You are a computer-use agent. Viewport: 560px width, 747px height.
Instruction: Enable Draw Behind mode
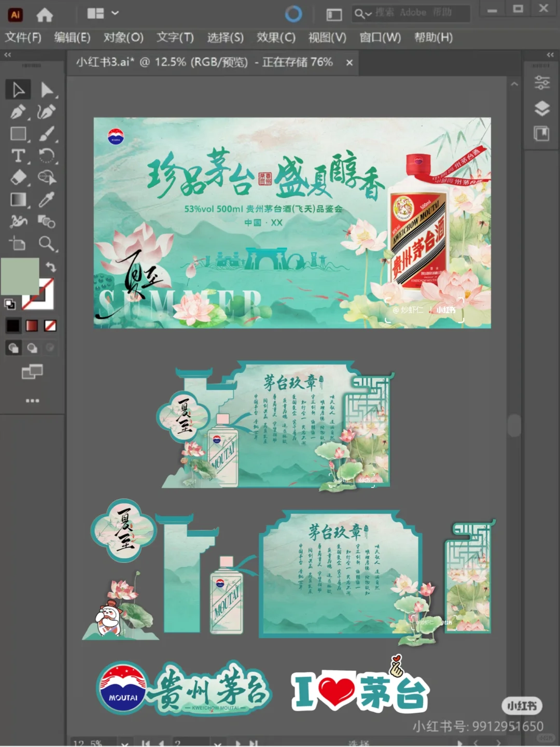32,348
